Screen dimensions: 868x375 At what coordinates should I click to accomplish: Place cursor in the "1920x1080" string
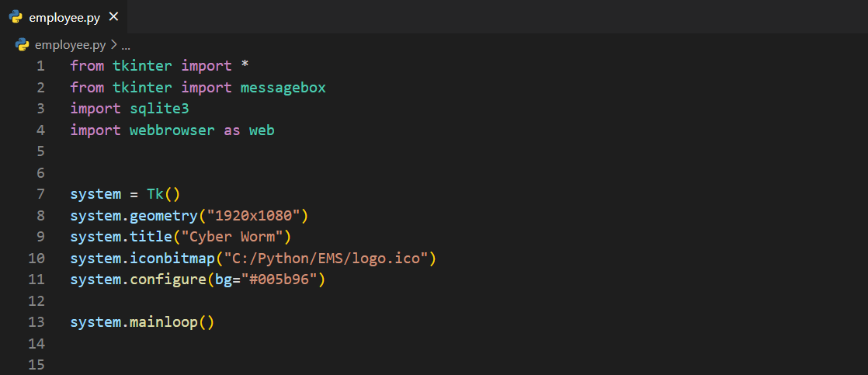click(x=257, y=215)
